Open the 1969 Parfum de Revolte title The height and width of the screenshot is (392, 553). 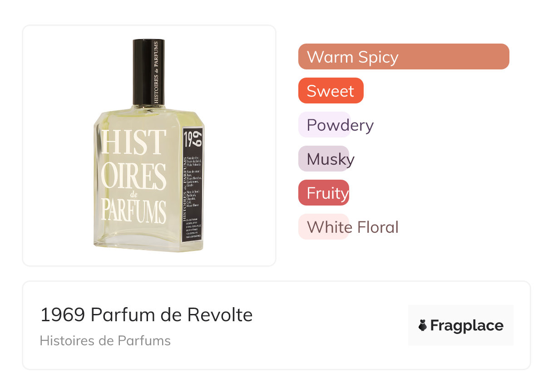coord(146,315)
